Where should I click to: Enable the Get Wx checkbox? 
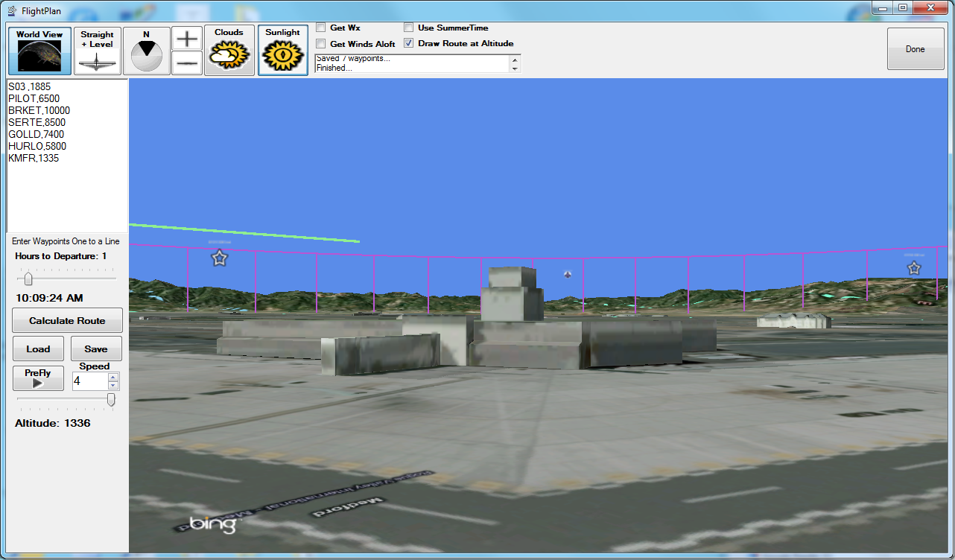(x=321, y=28)
